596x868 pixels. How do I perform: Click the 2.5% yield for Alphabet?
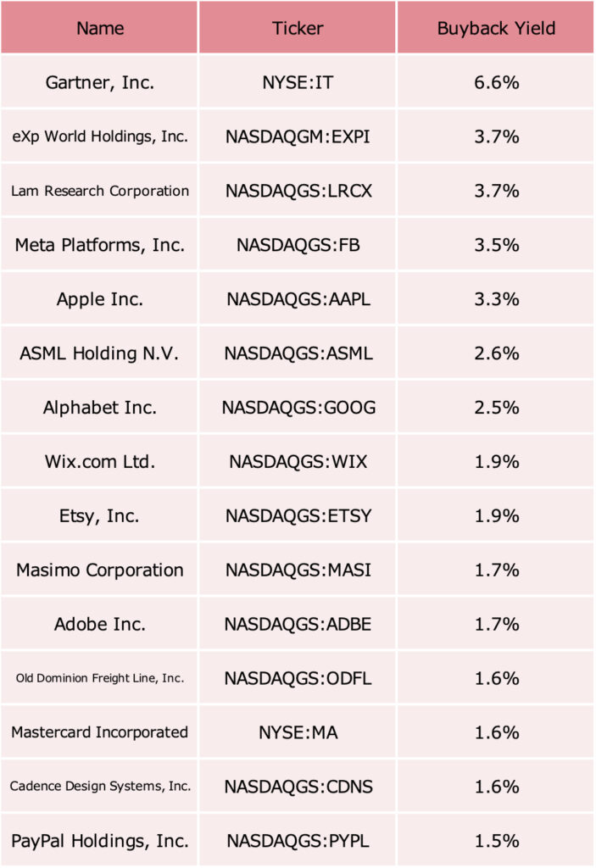click(x=496, y=408)
